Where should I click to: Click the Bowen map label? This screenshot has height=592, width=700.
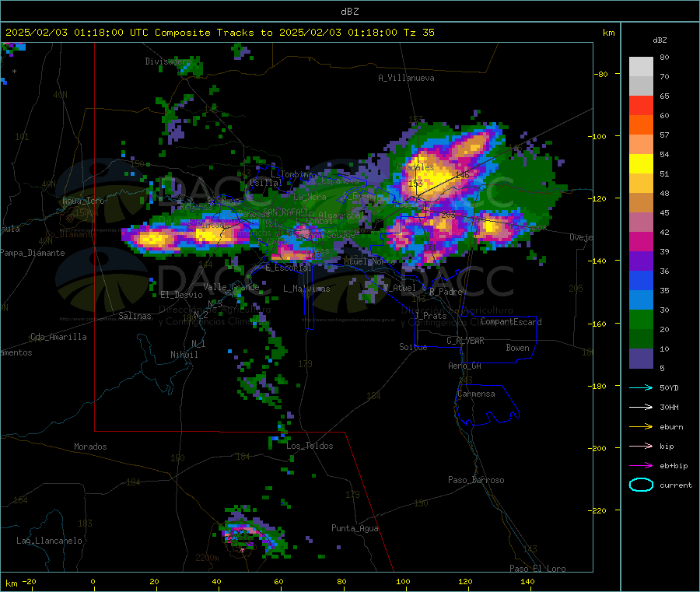pyautogui.click(x=517, y=348)
